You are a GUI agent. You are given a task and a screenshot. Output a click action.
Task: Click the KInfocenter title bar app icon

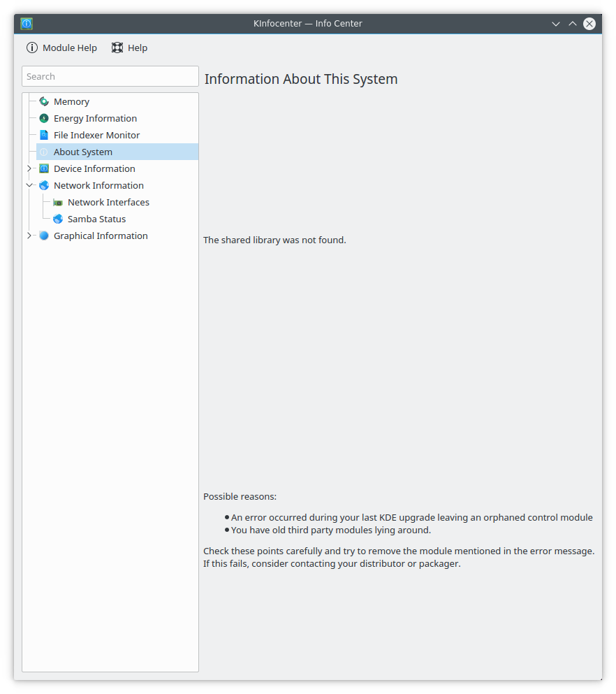27,24
